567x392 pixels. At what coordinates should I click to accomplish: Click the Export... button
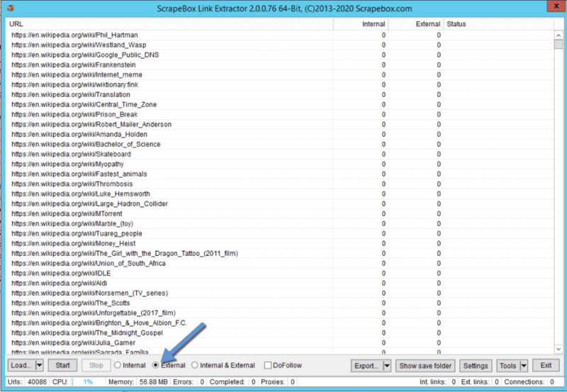tap(366, 366)
